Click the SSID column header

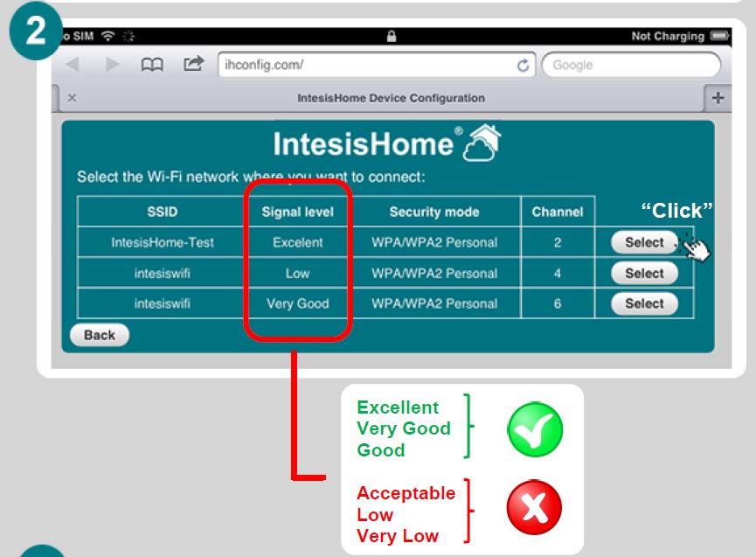pos(163,212)
